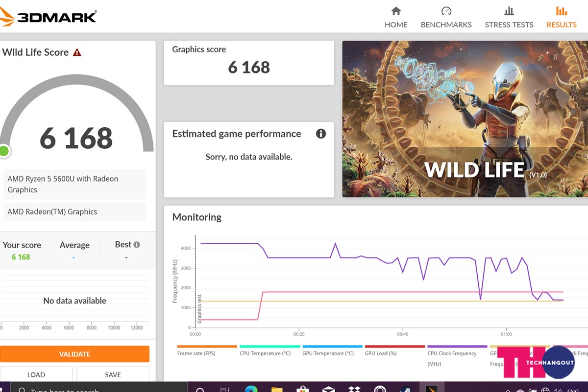The image size is (588, 392).
Task: Click the orange VALIDATE button
Action: (74, 354)
